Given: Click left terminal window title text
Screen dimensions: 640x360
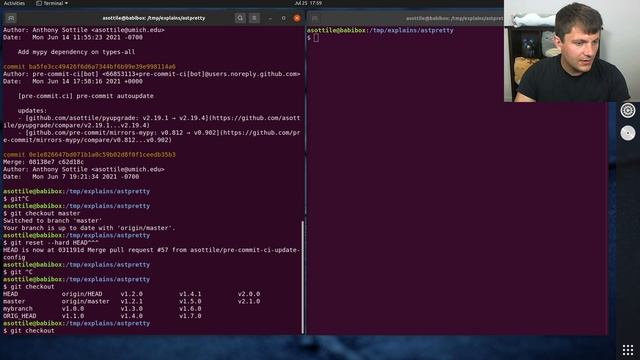Looking at the screenshot, I should 154,18.
